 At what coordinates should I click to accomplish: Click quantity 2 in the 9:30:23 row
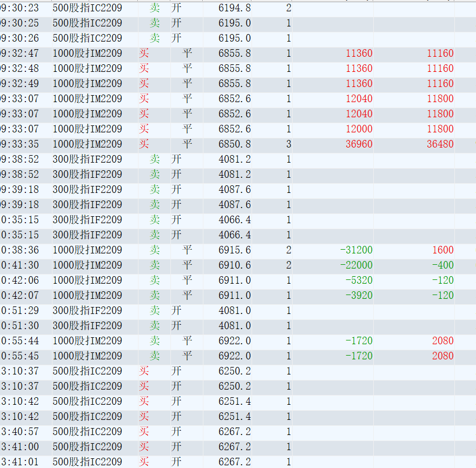pyautogui.click(x=289, y=8)
